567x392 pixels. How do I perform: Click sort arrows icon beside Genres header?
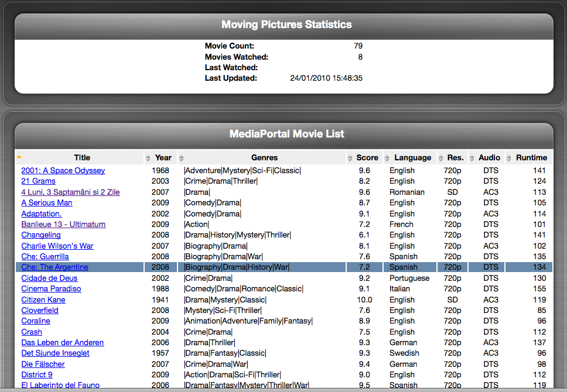pos(182,158)
